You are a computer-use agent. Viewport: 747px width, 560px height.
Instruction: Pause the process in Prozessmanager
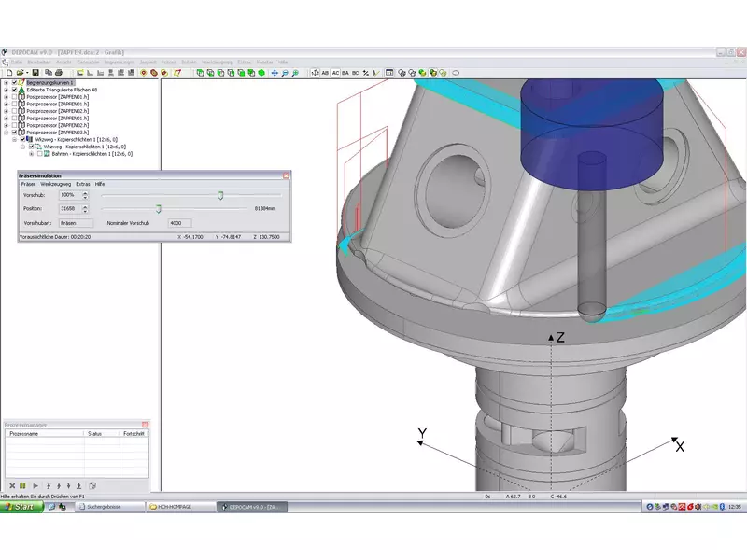[x=24, y=485]
